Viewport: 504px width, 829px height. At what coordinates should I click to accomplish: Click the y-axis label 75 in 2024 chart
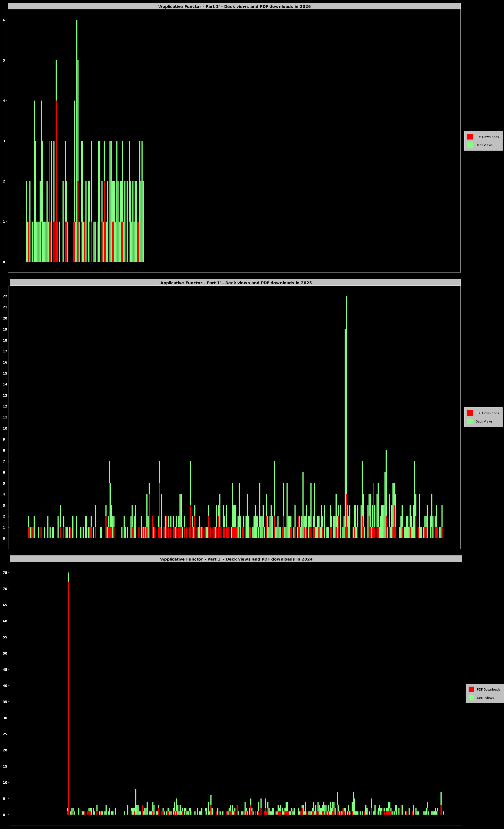coord(5,573)
